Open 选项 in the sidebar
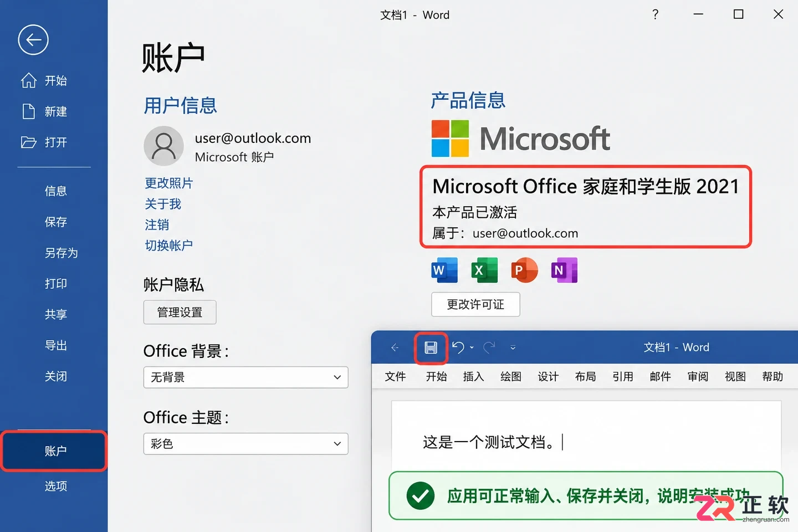Viewport: 798px width, 532px height. pyautogui.click(x=56, y=486)
